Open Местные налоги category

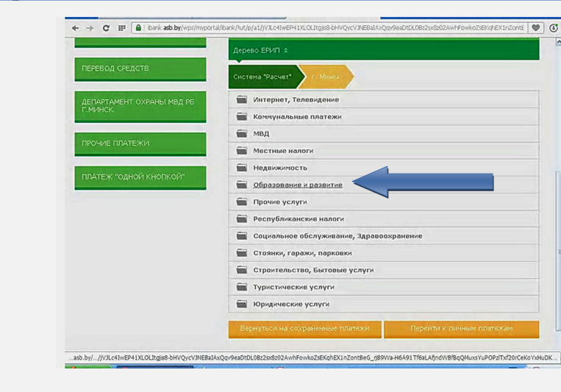pyautogui.click(x=283, y=151)
